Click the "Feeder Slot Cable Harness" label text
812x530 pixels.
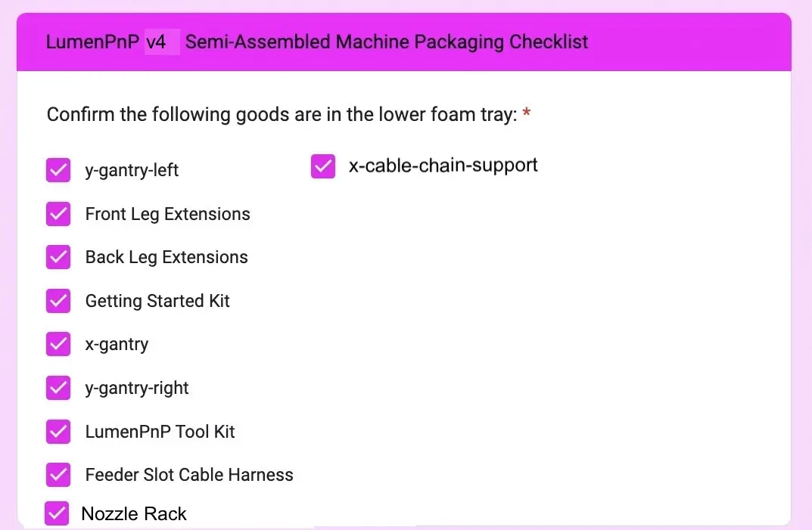(189, 475)
